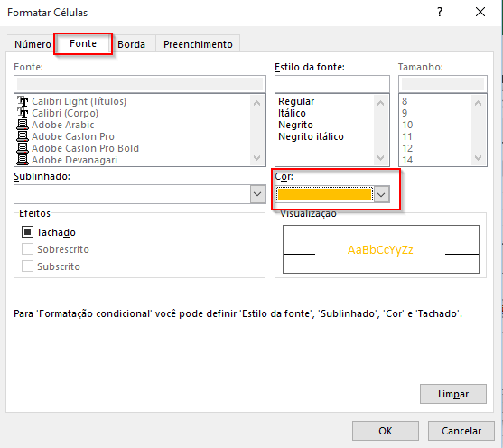The image size is (503, 448).
Task: Click font style list scroll down arrow
Action: tap(380, 158)
